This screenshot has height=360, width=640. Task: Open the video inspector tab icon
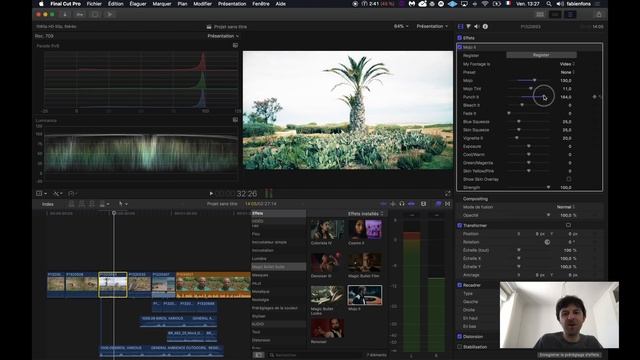click(x=460, y=27)
